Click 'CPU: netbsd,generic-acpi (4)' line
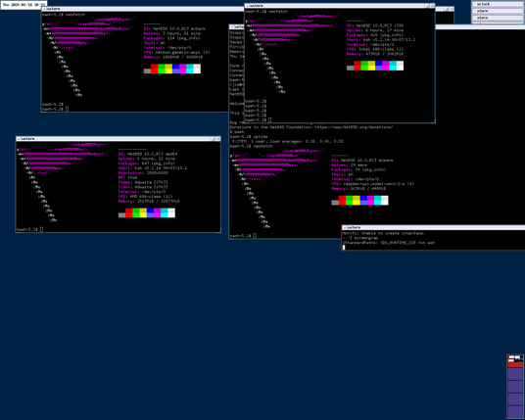Image resolution: width=525 pixels, height=420 pixels. [176, 52]
